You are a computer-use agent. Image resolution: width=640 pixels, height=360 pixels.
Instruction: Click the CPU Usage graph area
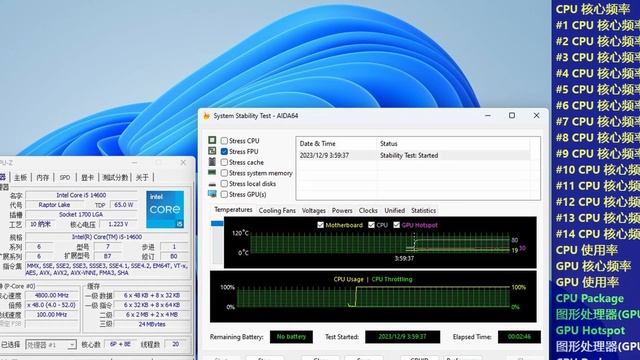pyautogui.click(x=373, y=296)
